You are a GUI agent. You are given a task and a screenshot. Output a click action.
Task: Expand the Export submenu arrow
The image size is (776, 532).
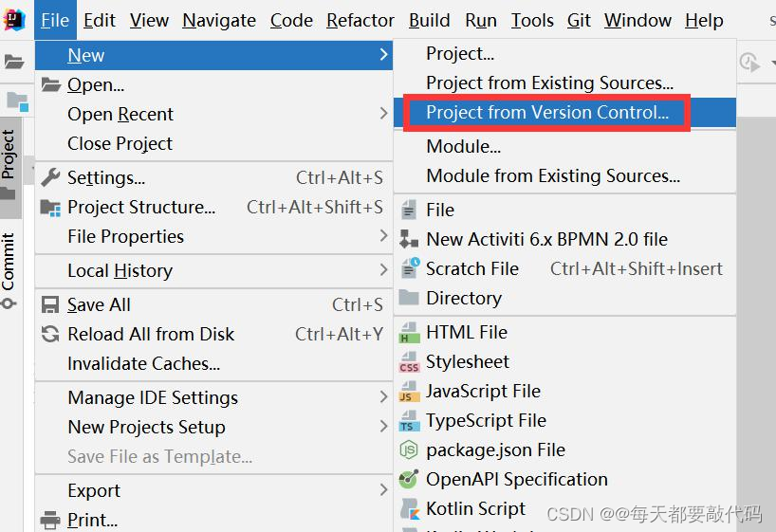click(383, 490)
